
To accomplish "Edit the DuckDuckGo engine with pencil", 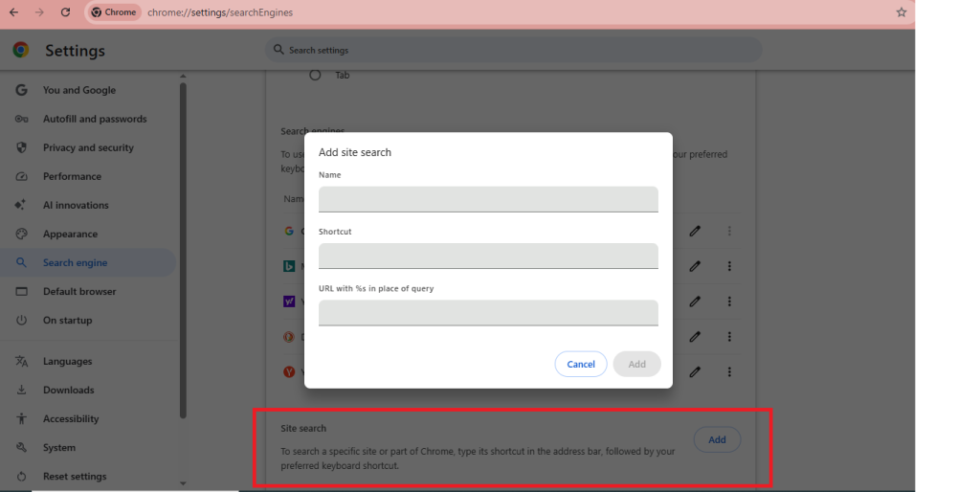I will point(695,336).
